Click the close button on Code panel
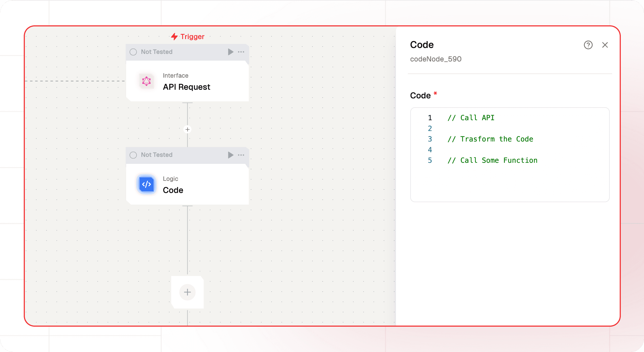This screenshot has width=644, height=352. 605,45
